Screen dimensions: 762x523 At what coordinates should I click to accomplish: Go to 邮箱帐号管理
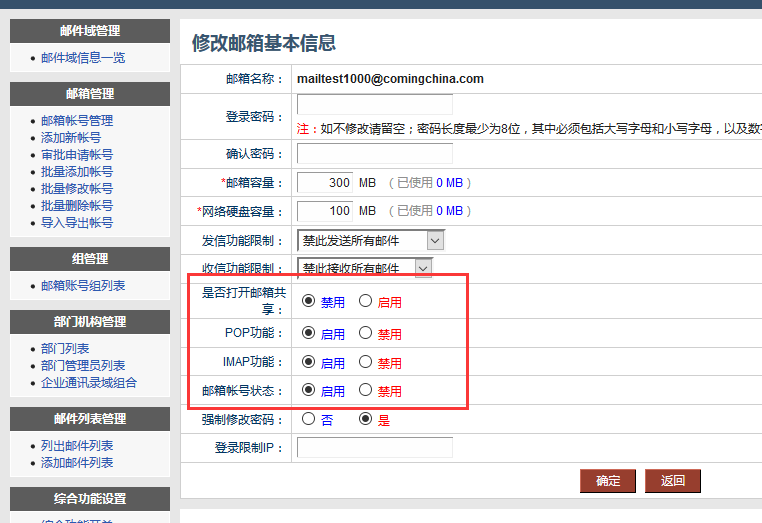pos(77,121)
